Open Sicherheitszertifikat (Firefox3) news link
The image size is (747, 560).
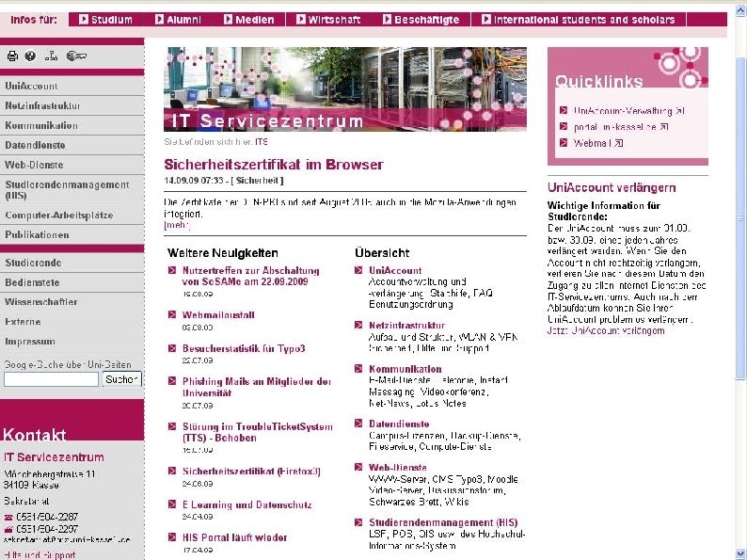[251, 472]
